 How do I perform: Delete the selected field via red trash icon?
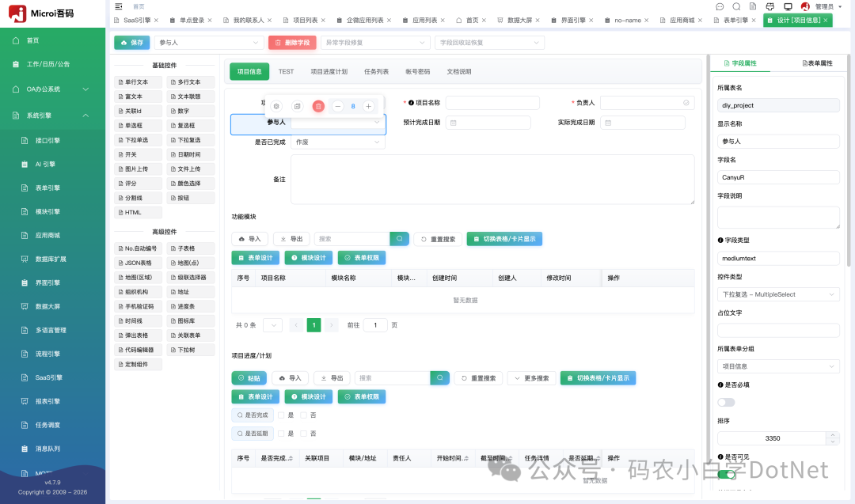tap(318, 104)
